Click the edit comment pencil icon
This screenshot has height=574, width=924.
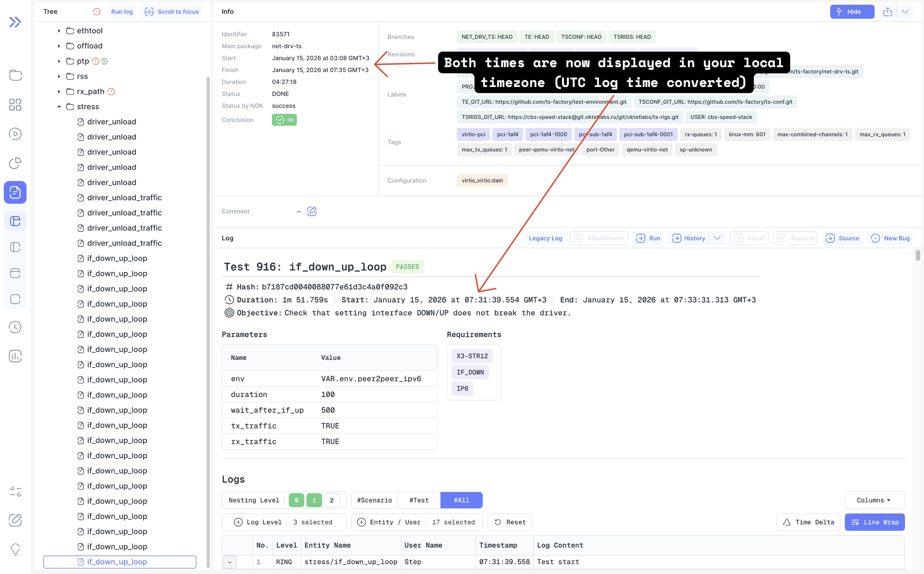tap(311, 211)
